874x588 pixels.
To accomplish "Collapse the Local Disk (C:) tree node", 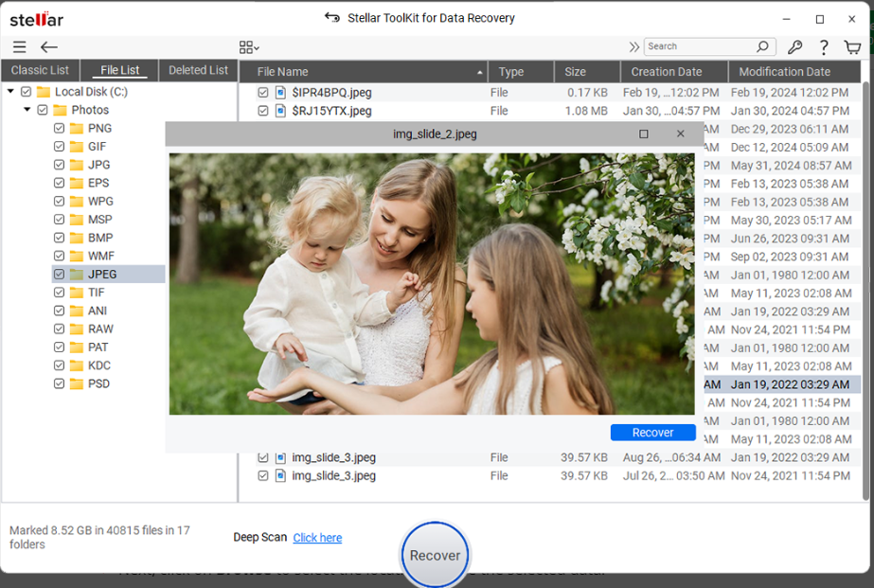I will point(11,91).
